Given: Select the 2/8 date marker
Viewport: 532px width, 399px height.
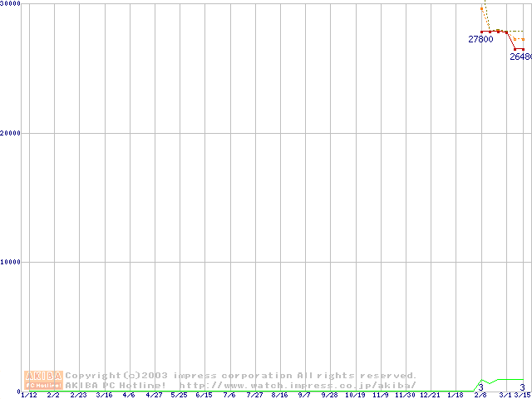Looking at the screenshot, I should click(480, 396).
